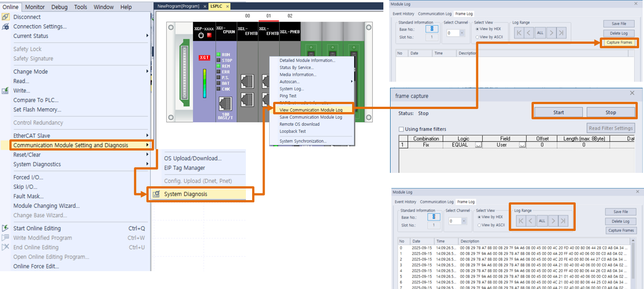Open Select Channel dropdown in upper Module Log
This screenshot has height=289, width=644.
tap(462, 33)
